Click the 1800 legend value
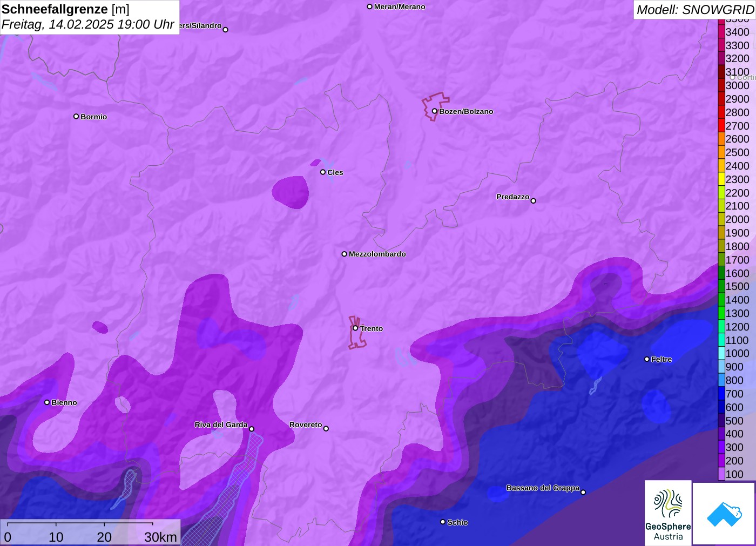This screenshot has width=756, height=546. (738, 246)
